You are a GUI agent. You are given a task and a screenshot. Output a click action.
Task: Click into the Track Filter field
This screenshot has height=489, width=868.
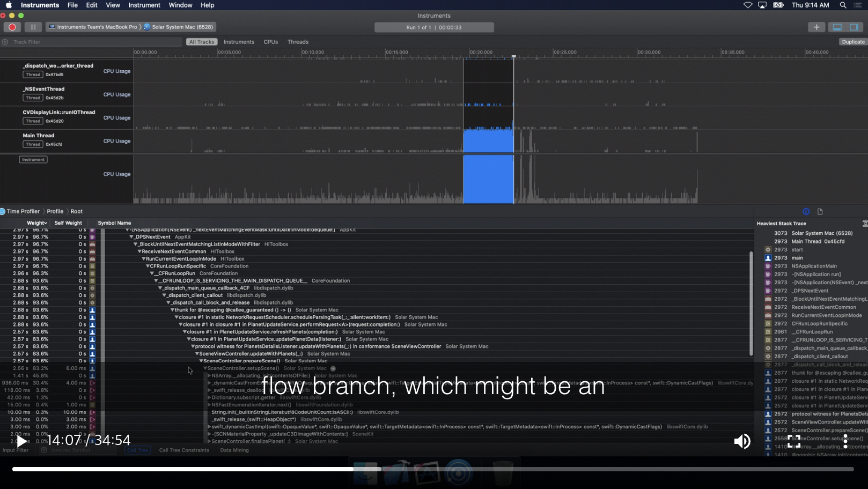[97, 42]
